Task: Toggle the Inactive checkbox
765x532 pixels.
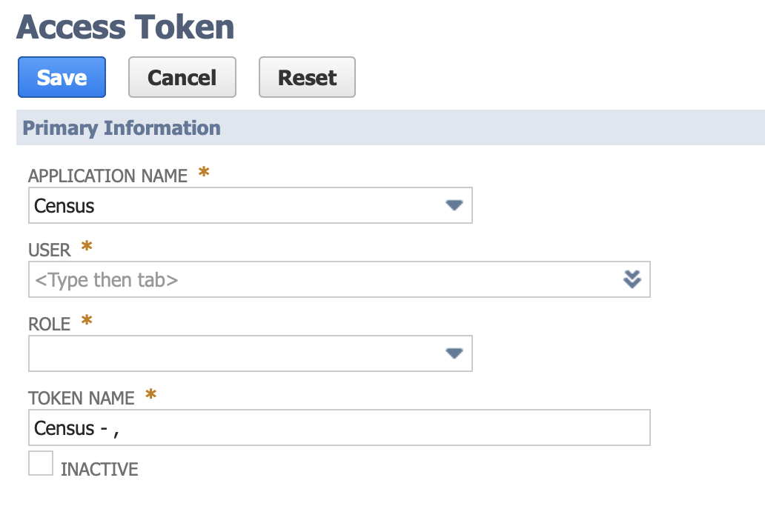Action: click(x=41, y=464)
